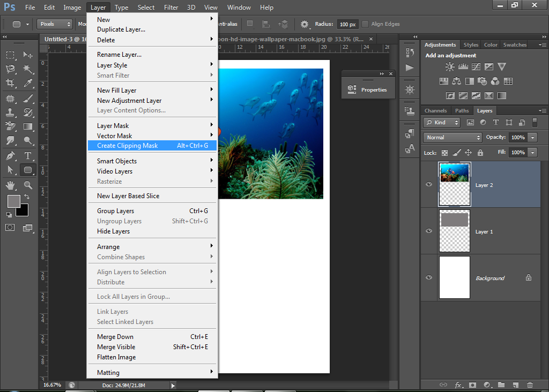The image size is (549, 392).
Task: Click the Add layer mask icon
Action: [x=472, y=385]
